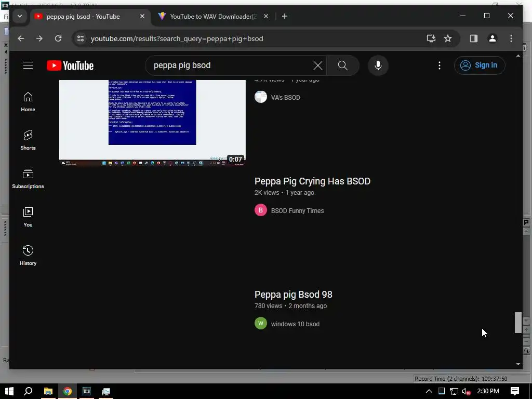Open Shorts in the sidebar

28,140
